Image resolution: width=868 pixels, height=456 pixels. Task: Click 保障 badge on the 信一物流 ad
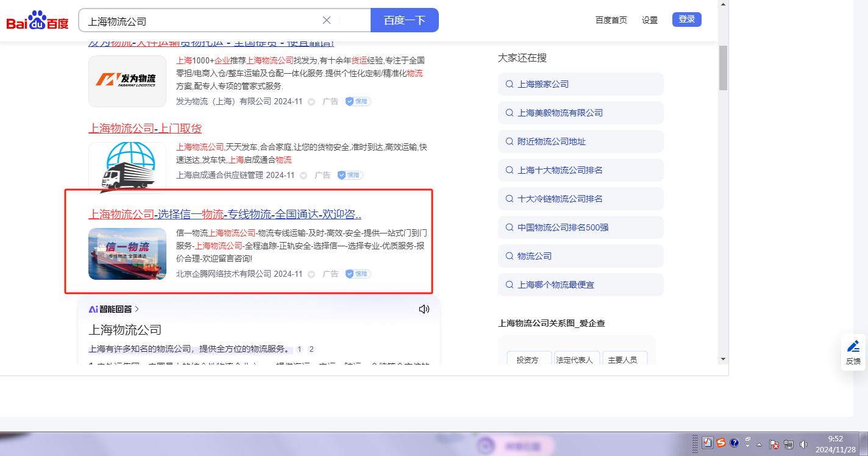tap(358, 274)
